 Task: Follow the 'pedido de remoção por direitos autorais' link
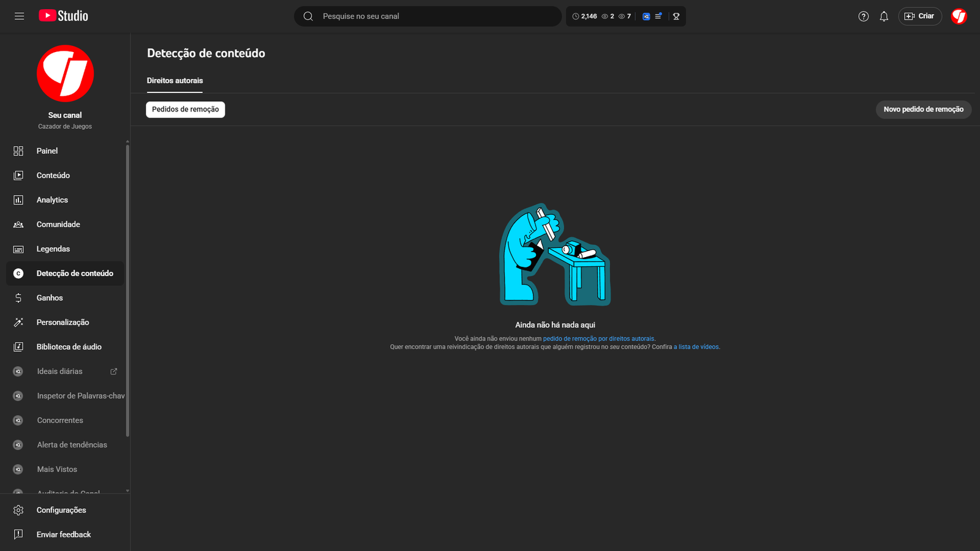coord(598,339)
